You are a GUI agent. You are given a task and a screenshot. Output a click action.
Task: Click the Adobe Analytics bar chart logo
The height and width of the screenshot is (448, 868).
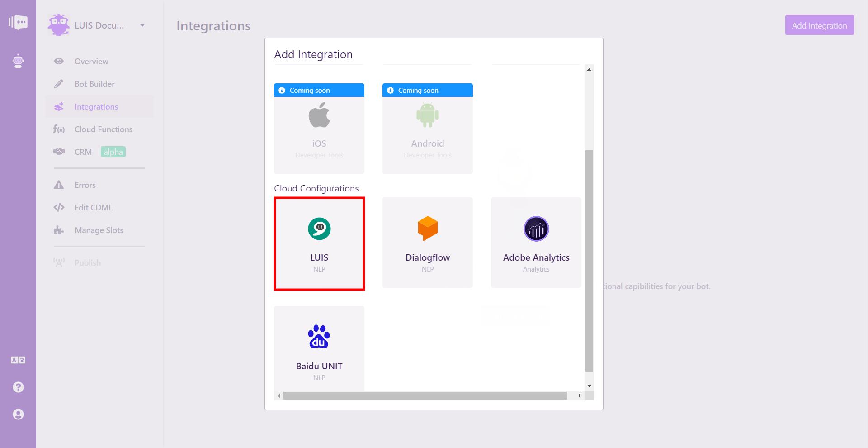[536, 229]
